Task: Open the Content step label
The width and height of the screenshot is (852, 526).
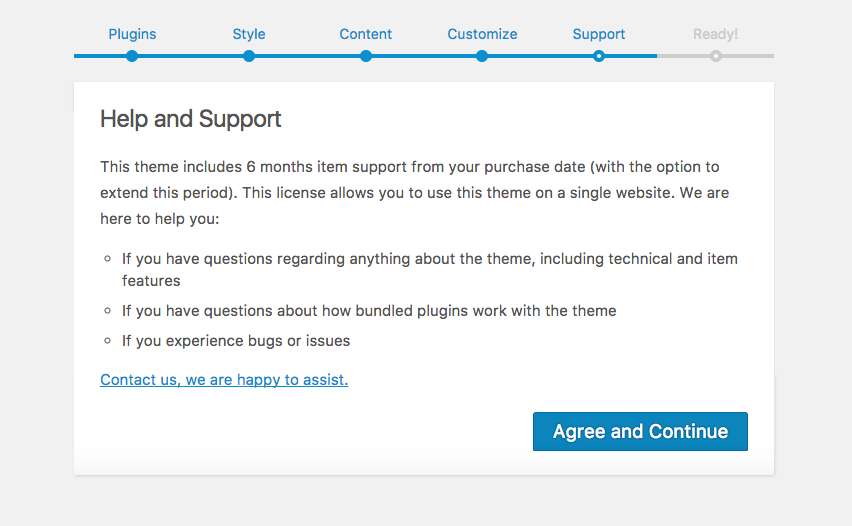Action: pos(365,34)
